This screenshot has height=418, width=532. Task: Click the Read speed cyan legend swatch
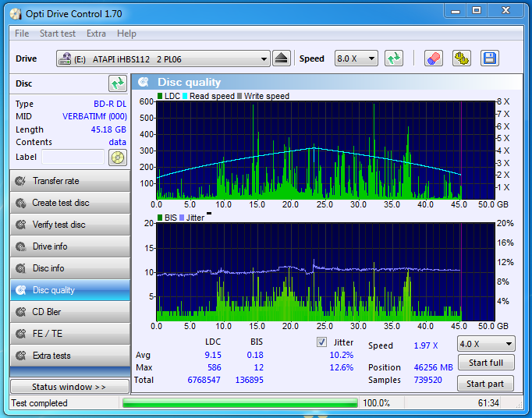pos(185,96)
